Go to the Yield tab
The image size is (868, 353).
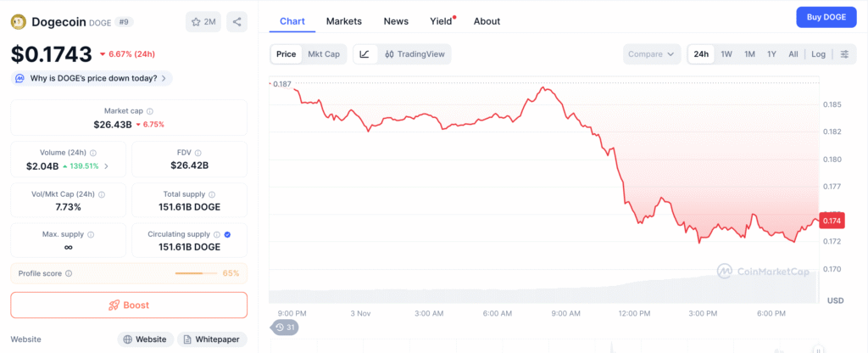[441, 21]
